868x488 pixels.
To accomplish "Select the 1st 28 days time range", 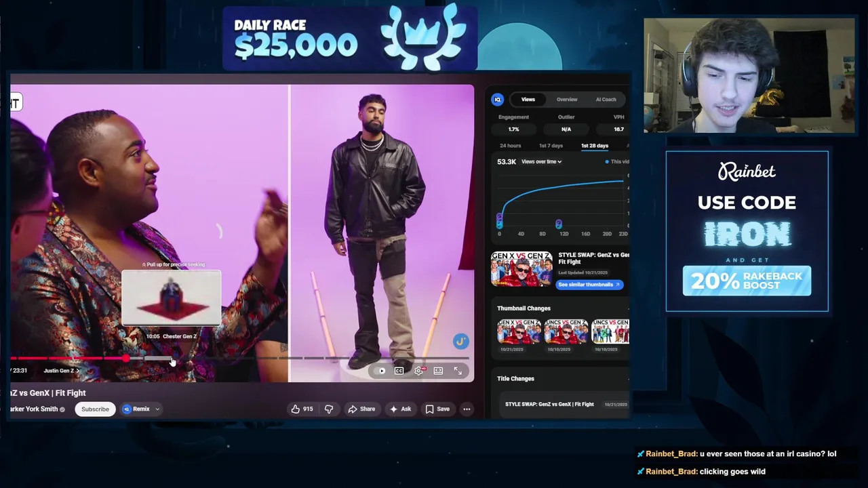I will click(595, 146).
